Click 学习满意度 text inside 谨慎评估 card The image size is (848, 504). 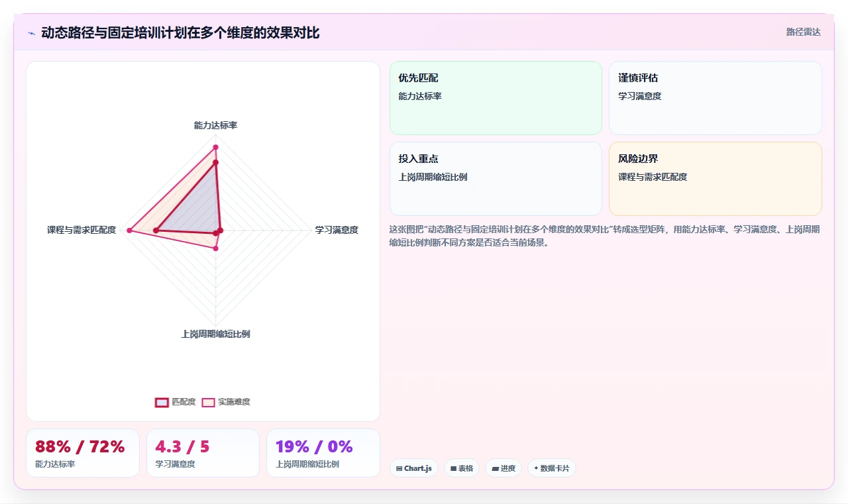[640, 96]
